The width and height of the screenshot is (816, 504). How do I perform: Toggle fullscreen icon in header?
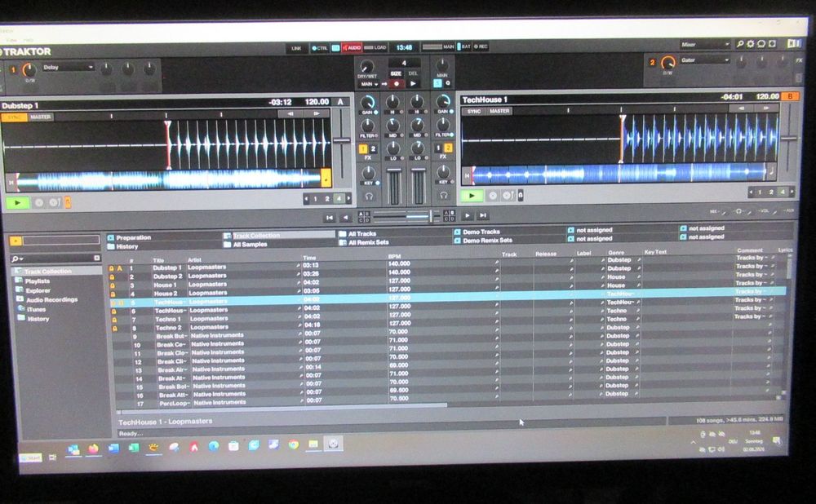pyautogui.click(x=772, y=44)
